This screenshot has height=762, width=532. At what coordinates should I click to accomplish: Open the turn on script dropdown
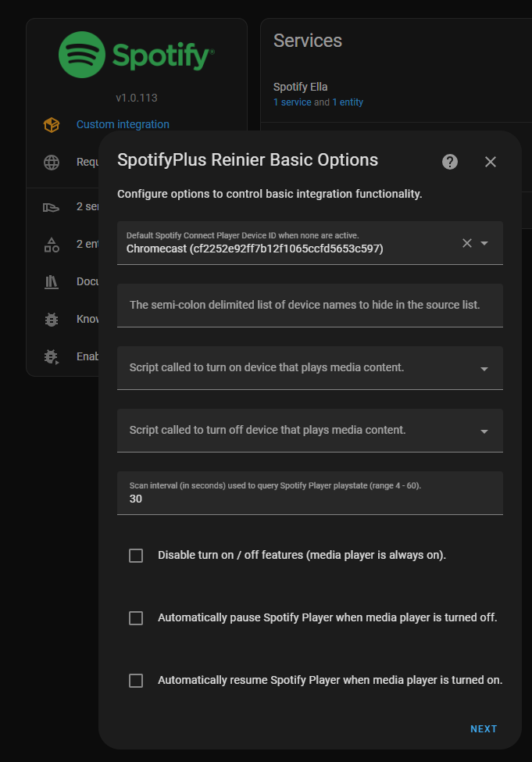click(x=484, y=368)
